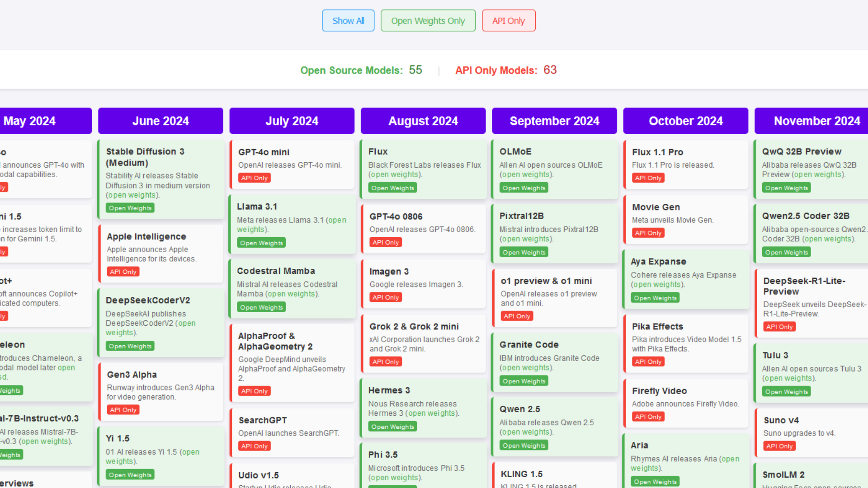Click API Only tag on Firefly Video

[648, 417]
